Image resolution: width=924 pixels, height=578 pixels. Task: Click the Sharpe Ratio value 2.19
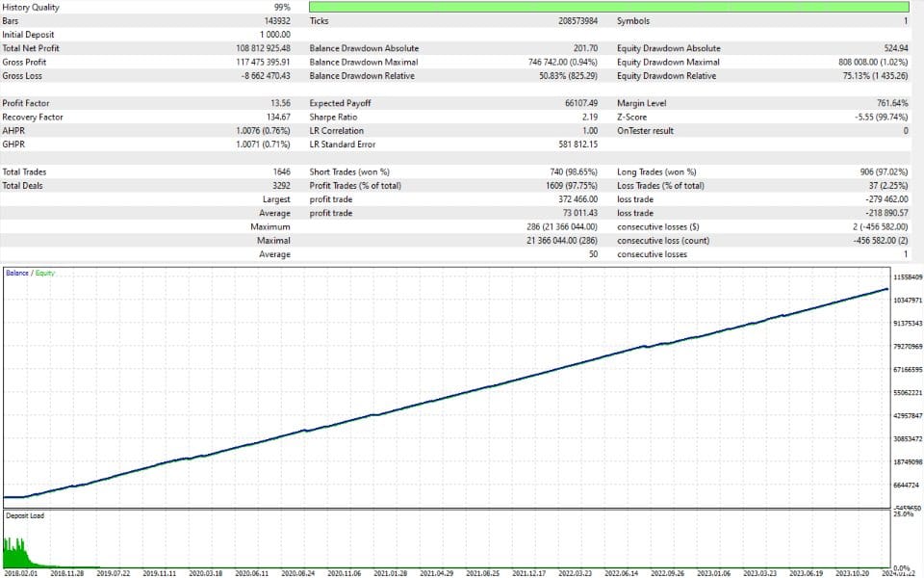(x=590, y=117)
